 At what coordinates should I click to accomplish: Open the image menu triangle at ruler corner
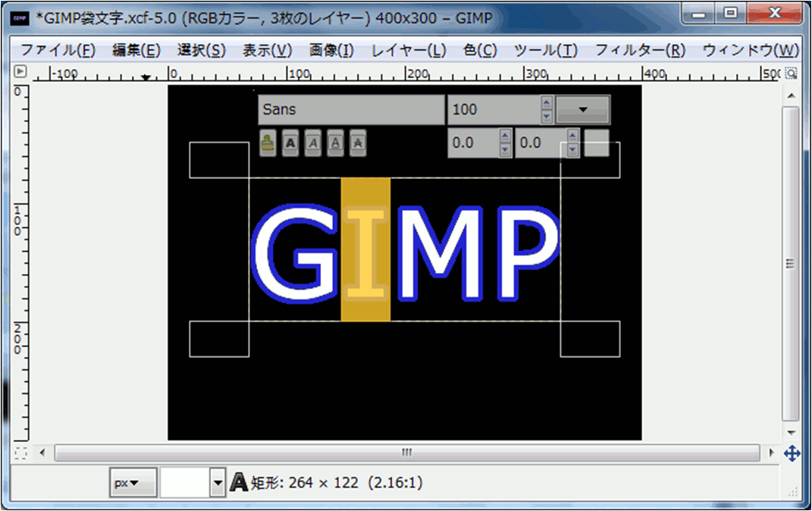click(20, 72)
